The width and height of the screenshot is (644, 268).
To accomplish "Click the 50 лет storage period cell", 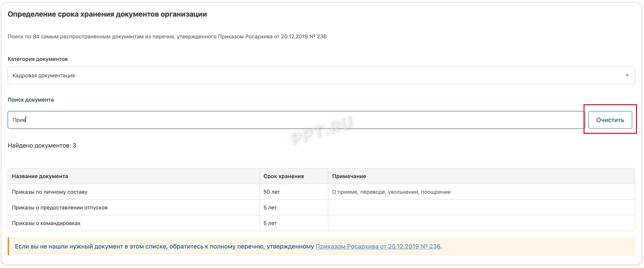I will point(294,192).
